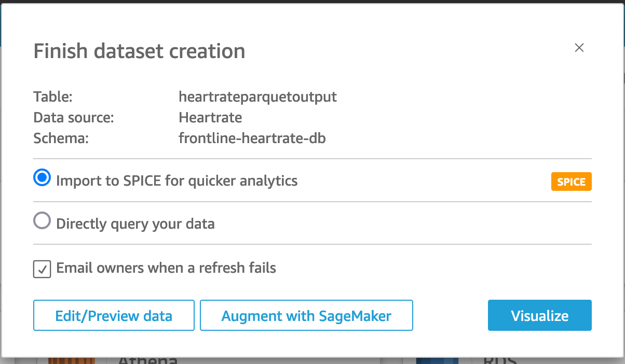Toggle Email owners when a refresh fails checkbox

coord(42,269)
